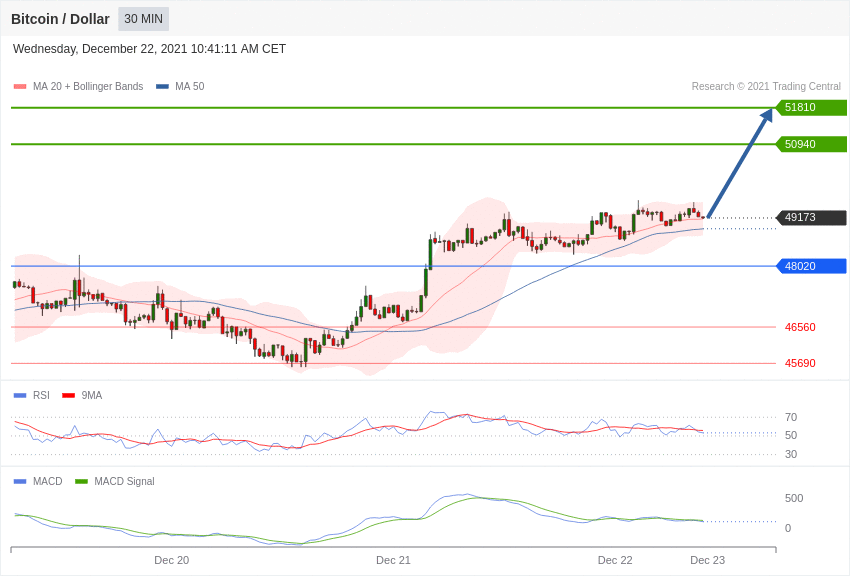Click the 49173 current price label
850x576 pixels.
[x=812, y=217]
